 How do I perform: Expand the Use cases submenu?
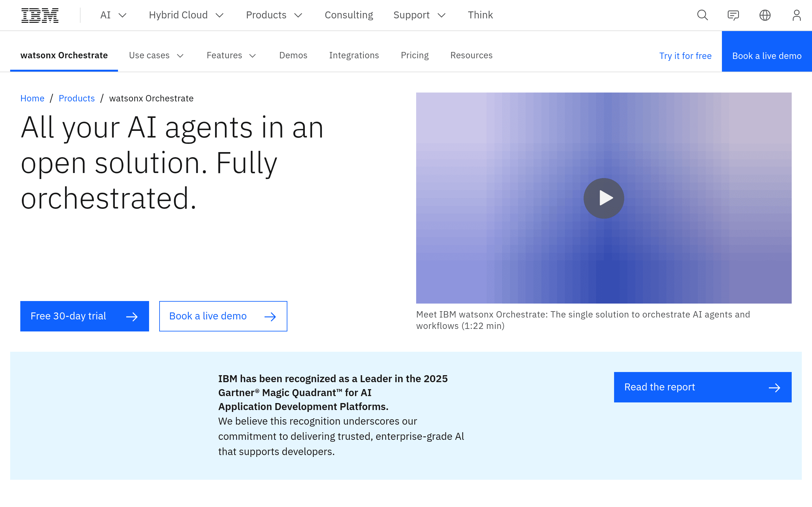(156, 55)
